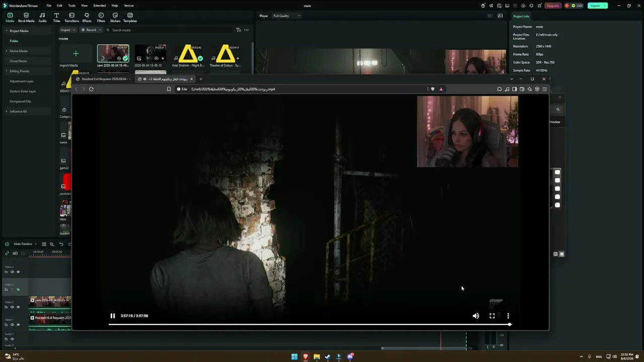Hide the Video 2 track with eye icon
The image size is (644, 362).
click(x=18, y=307)
